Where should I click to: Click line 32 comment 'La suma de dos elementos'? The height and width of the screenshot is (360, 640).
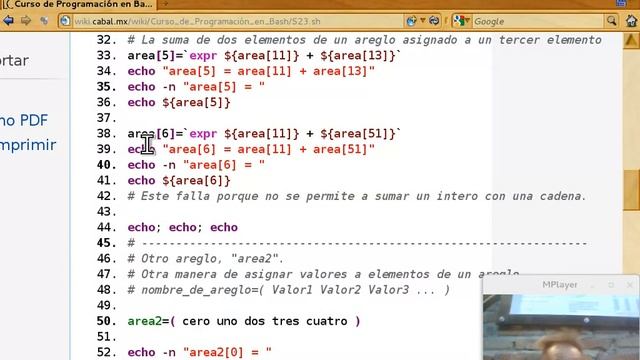[x=364, y=40]
